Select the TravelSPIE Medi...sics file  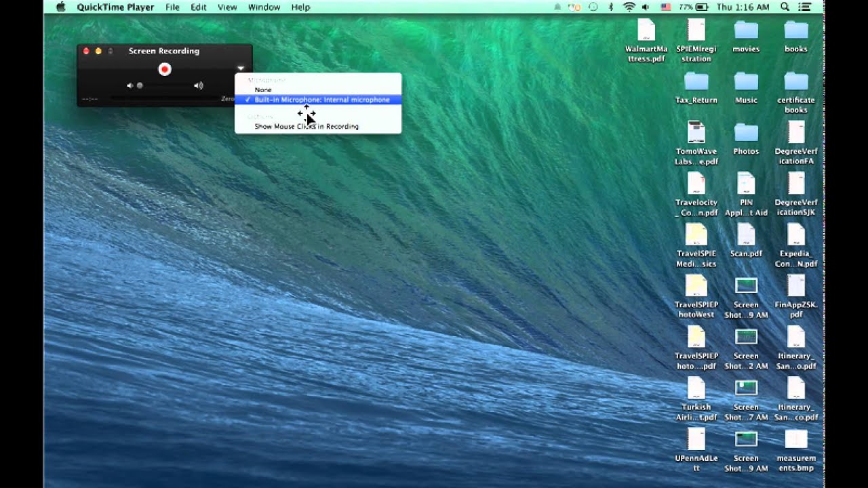[696, 245]
